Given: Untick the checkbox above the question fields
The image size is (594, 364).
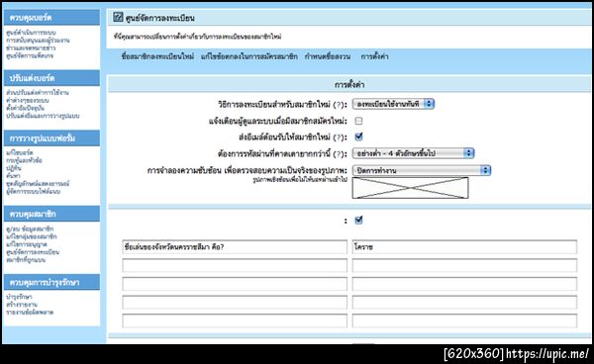Looking at the screenshot, I should (x=358, y=220).
